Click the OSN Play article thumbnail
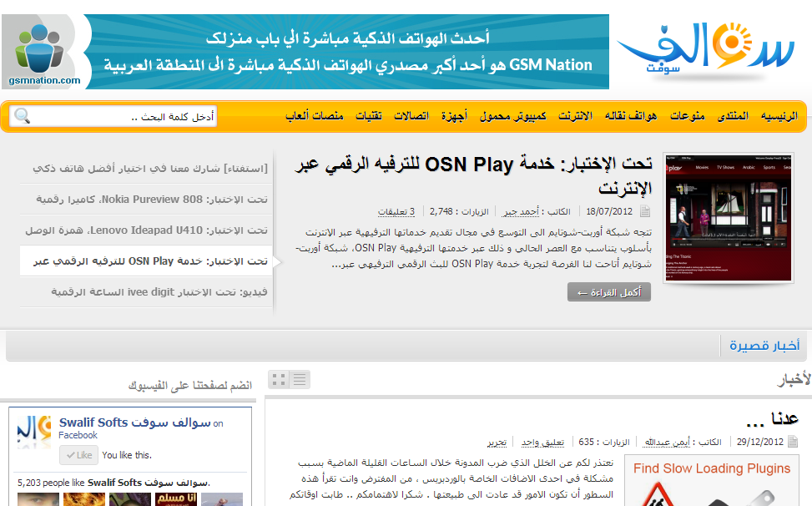 point(728,218)
